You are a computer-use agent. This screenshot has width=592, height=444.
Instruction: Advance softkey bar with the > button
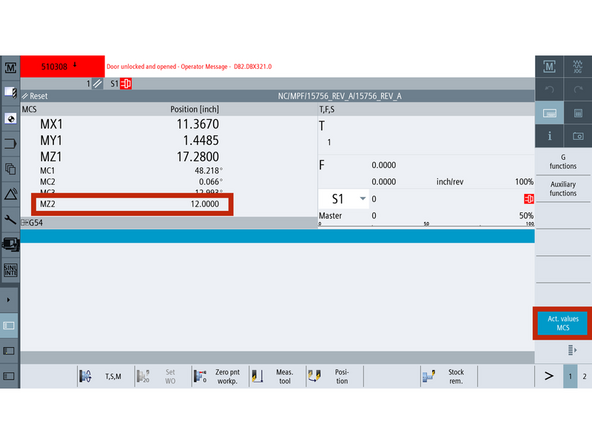click(549, 376)
